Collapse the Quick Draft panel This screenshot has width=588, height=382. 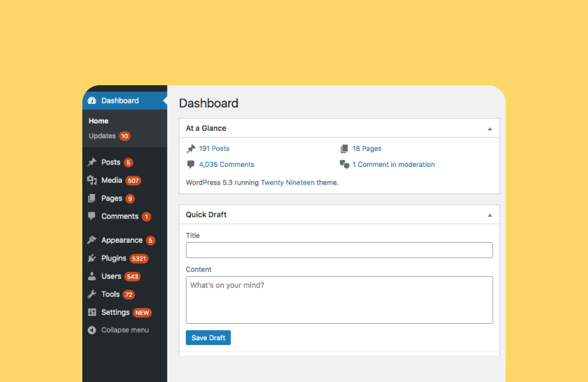490,215
